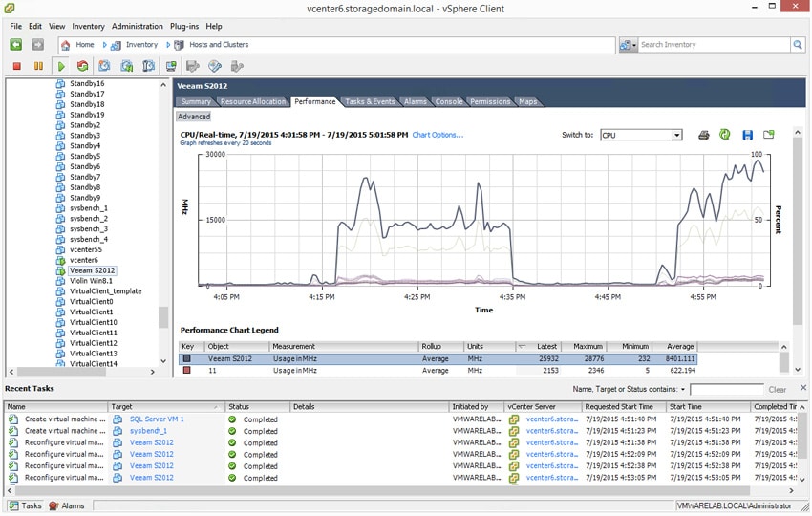Image resolution: width=812 pixels, height=516 pixels.
Task: Click the forward navigation arrow
Action: point(38,45)
